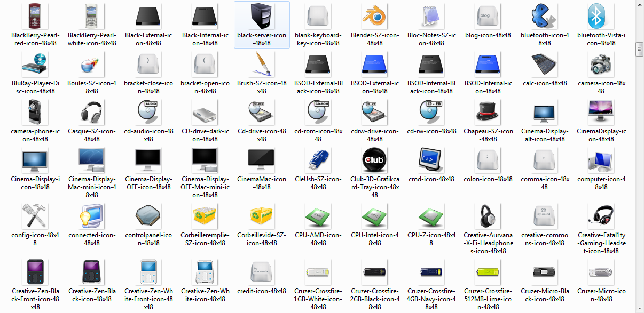Click the vertical scrollbar thumb
This screenshot has height=313, width=644.
coord(639,50)
